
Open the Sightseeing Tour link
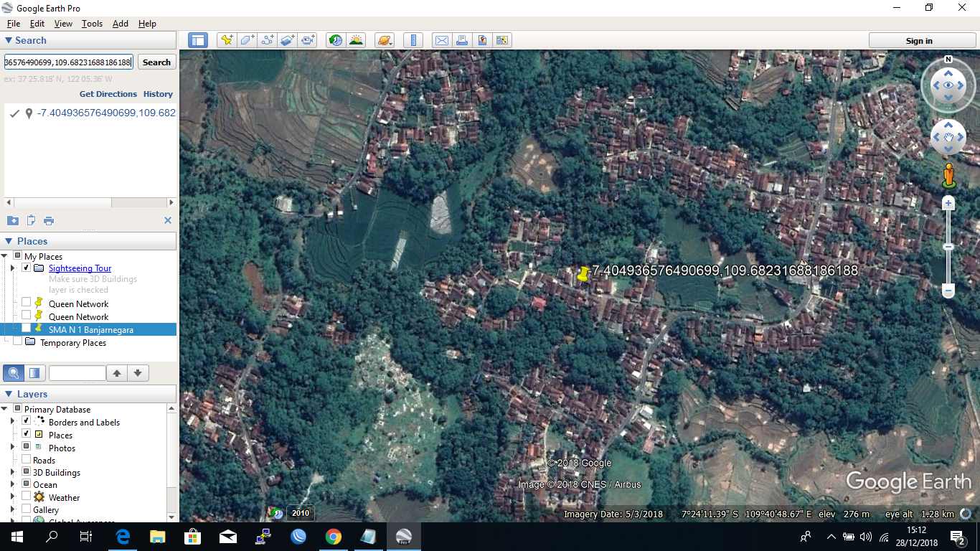pos(80,268)
